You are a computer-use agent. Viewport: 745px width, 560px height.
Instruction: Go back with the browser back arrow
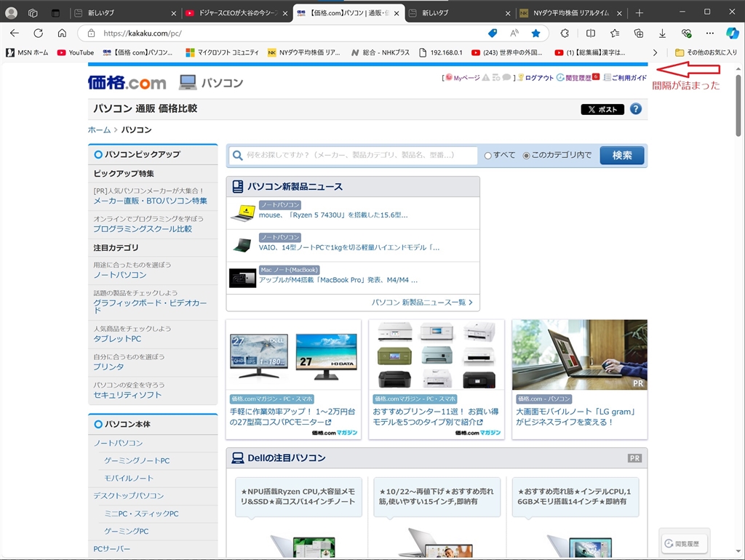coord(15,33)
